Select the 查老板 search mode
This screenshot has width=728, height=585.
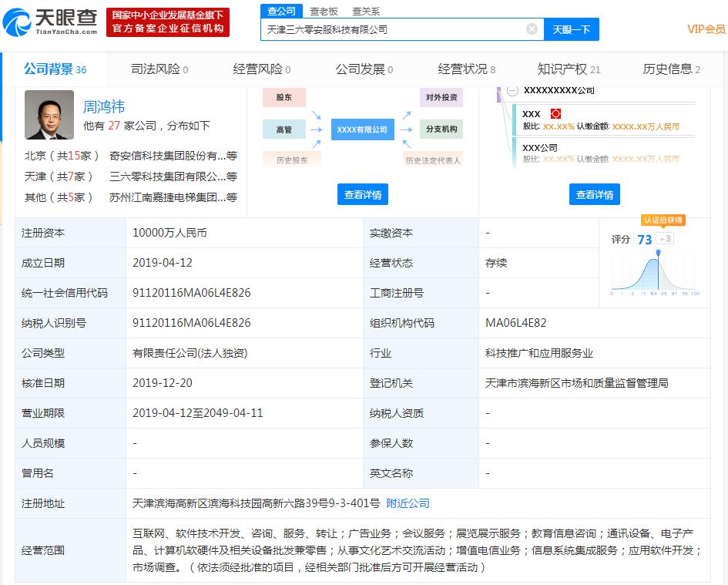(324, 11)
